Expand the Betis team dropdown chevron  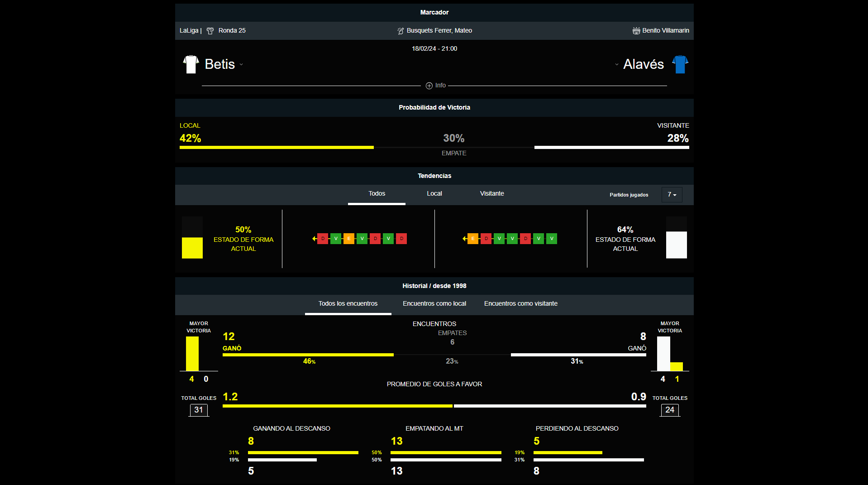[241, 64]
